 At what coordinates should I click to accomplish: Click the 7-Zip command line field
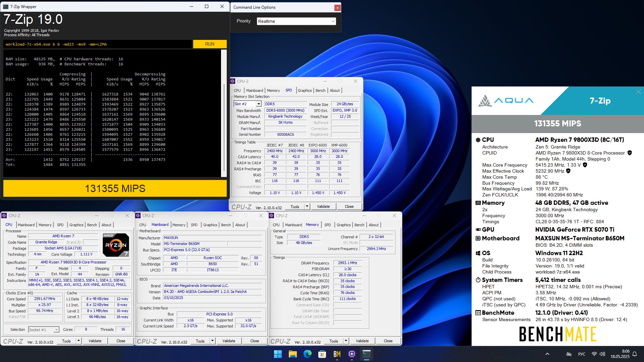coord(98,44)
